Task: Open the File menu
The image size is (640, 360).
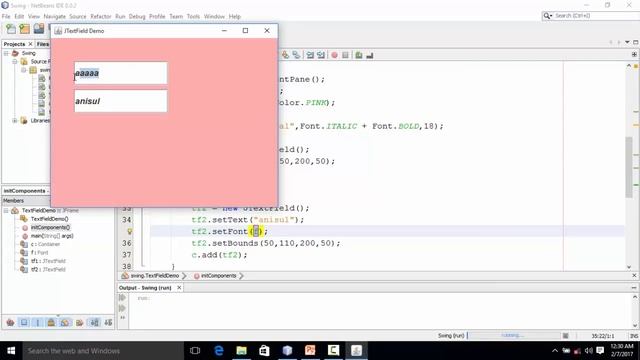Action: tap(6, 16)
